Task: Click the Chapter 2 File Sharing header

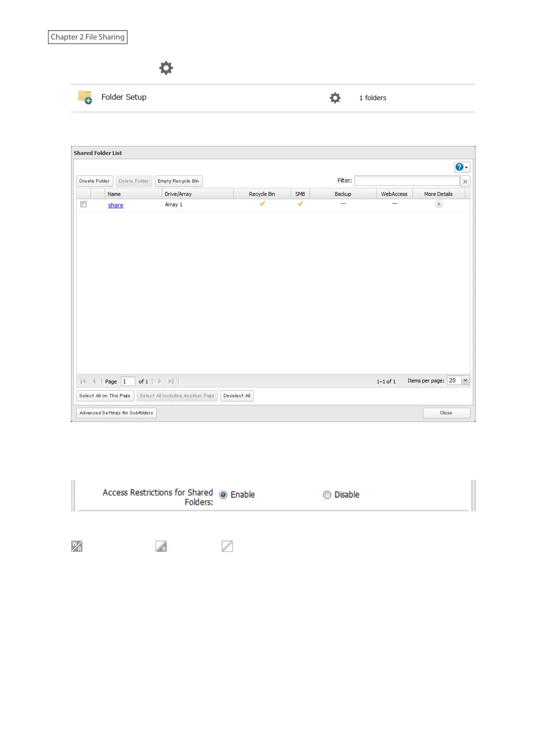Action: click(88, 37)
